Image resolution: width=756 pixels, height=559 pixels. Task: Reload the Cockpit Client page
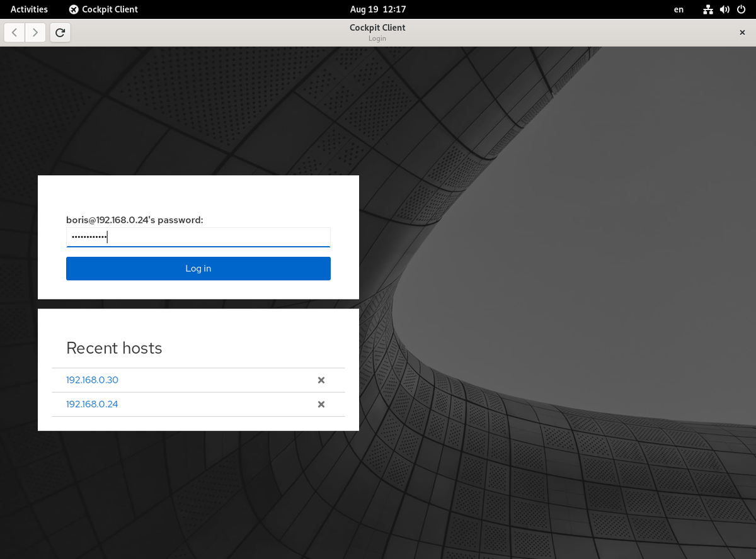[x=60, y=33]
